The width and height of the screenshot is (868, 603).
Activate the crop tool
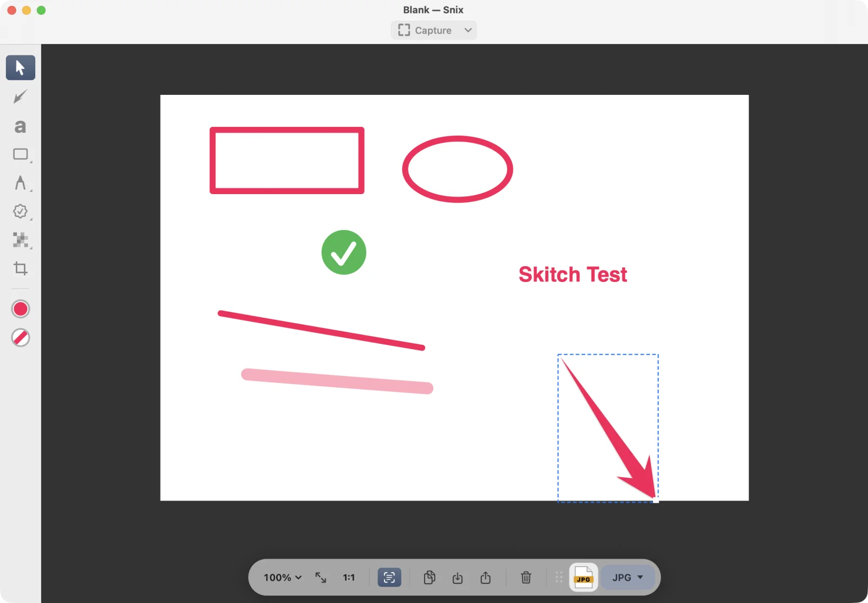click(21, 268)
